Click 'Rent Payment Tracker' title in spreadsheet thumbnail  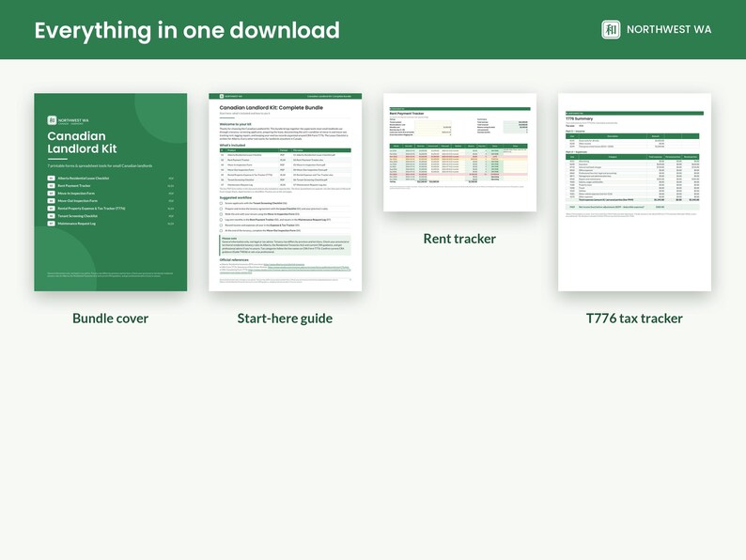coord(407,114)
